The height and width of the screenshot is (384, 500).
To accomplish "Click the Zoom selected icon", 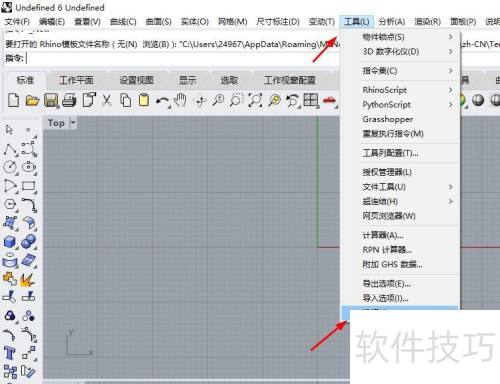I will tap(274, 100).
